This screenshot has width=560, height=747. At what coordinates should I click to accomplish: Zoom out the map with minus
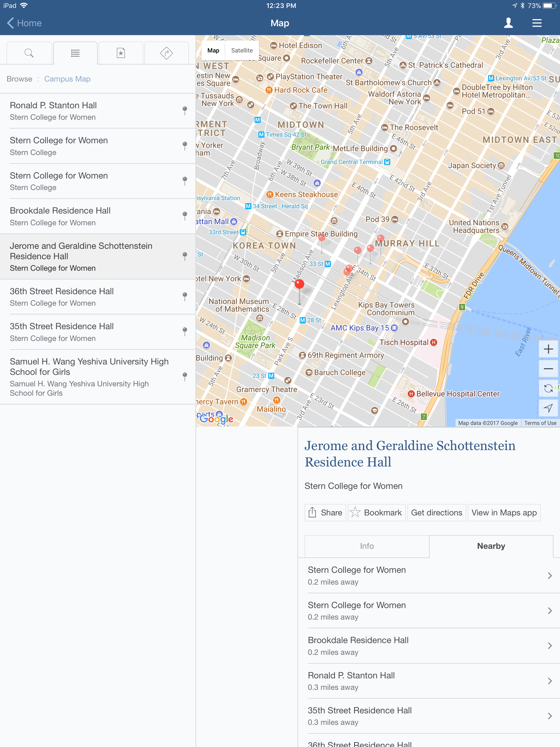(548, 368)
